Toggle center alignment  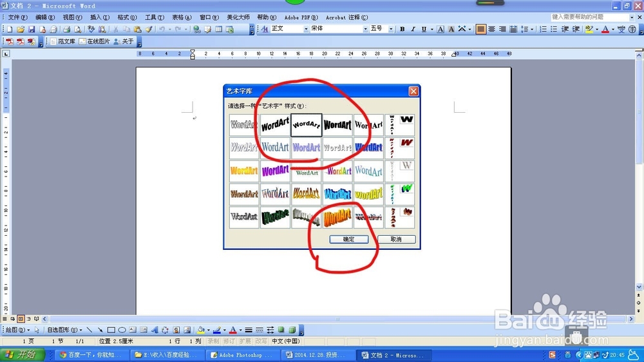pyautogui.click(x=491, y=29)
